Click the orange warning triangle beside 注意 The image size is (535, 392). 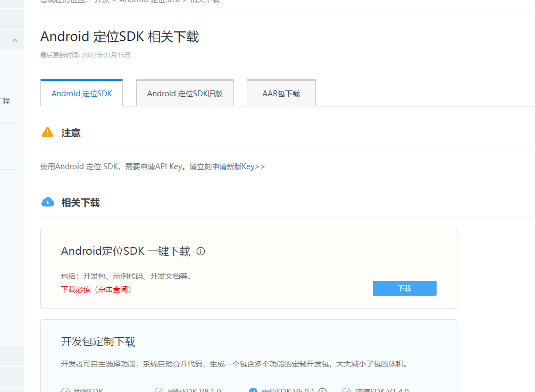(47, 132)
